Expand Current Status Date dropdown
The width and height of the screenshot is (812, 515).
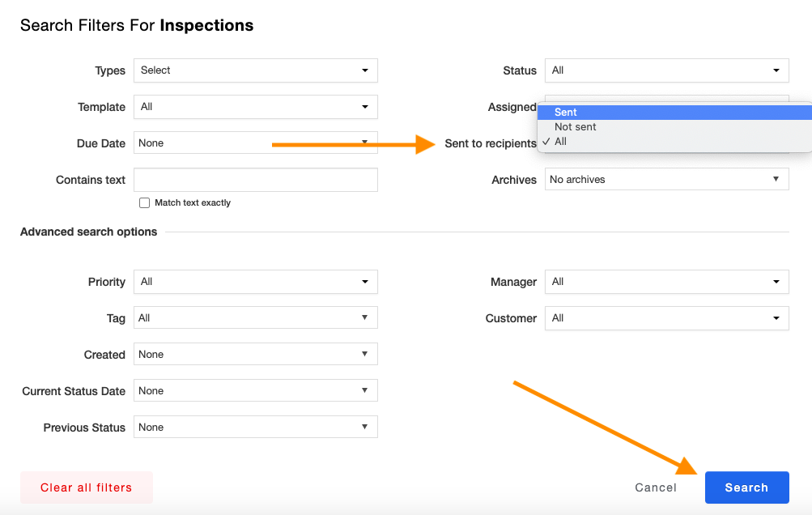(x=255, y=391)
